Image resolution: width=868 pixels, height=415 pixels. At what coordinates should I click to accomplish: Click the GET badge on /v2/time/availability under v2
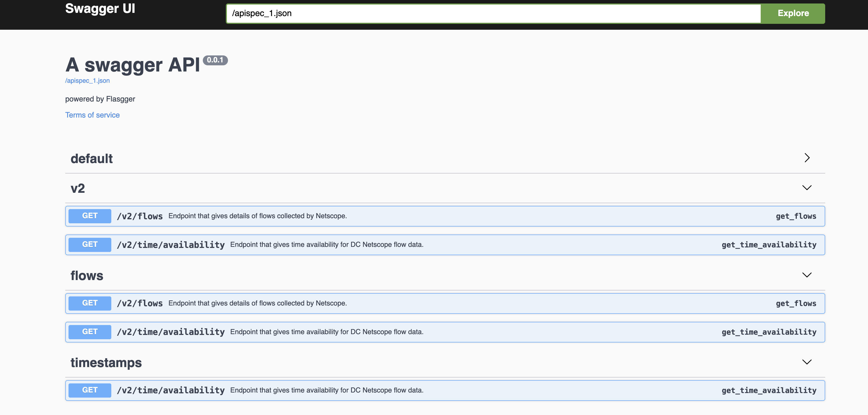pyautogui.click(x=89, y=244)
